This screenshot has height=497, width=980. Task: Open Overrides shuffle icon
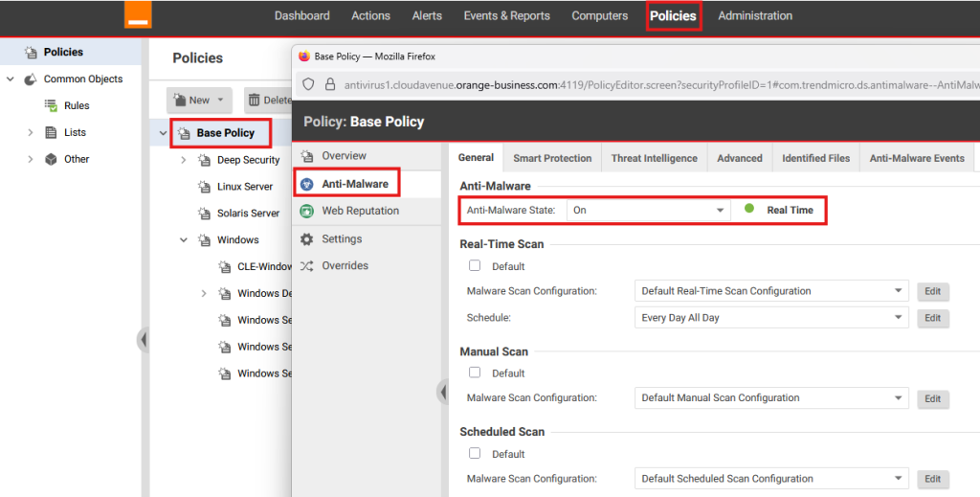(306, 266)
